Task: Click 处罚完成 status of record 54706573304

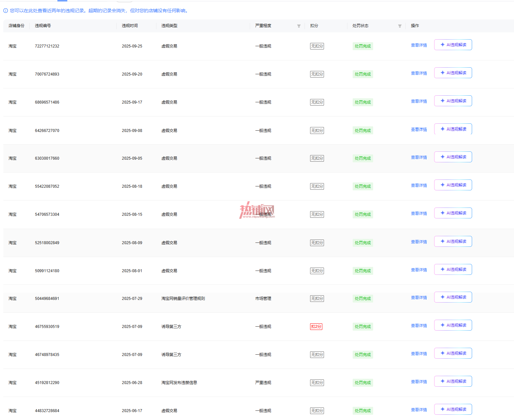Action: [x=363, y=214]
